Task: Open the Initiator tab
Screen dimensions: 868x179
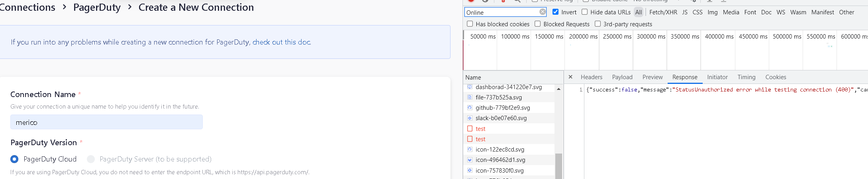Action: [x=717, y=77]
